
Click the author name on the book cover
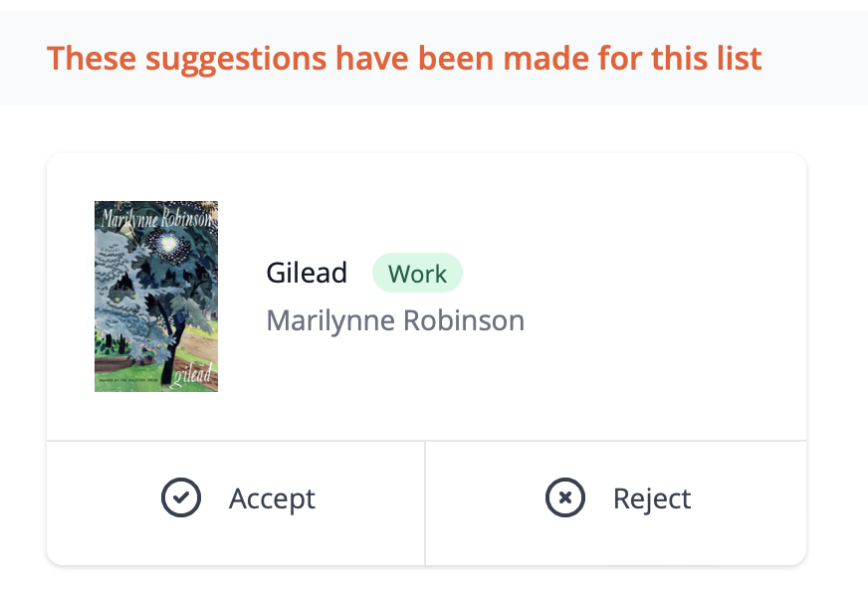tap(157, 218)
